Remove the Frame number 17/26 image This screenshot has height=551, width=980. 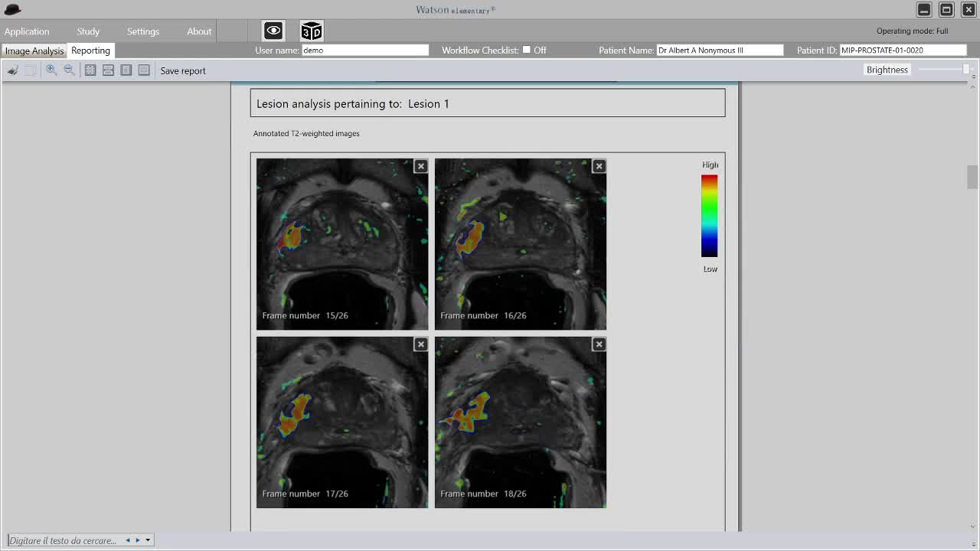420,344
